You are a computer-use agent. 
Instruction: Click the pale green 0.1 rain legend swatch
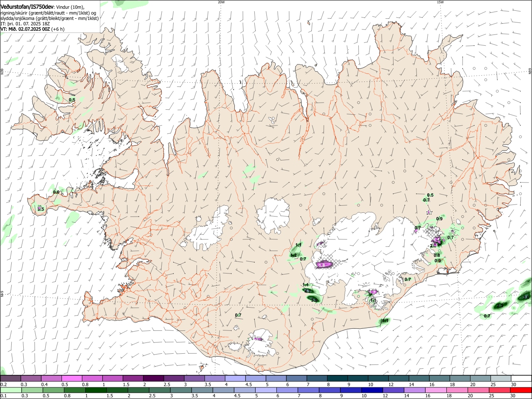tap(10, 390)
